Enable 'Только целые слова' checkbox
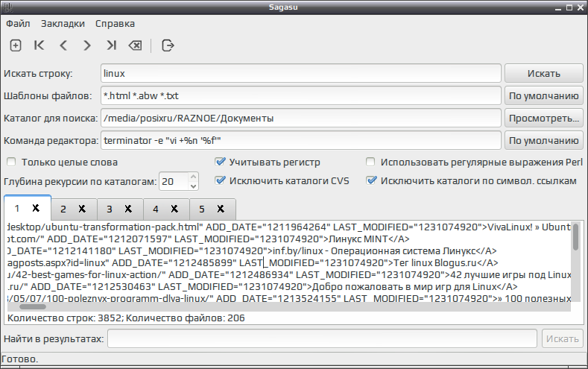The width and height of the screenshot is (588, 369). (11, 162)
